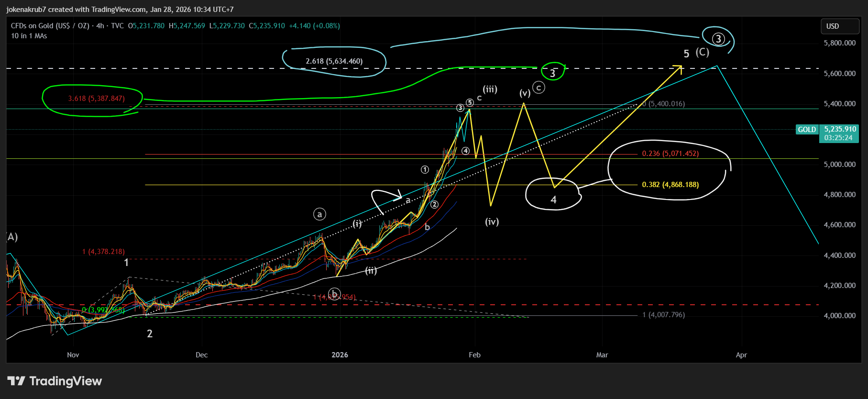Screen dimensions: 868x399
Task: Click the Feb label on the time axis
Action: tap(474, 355)
